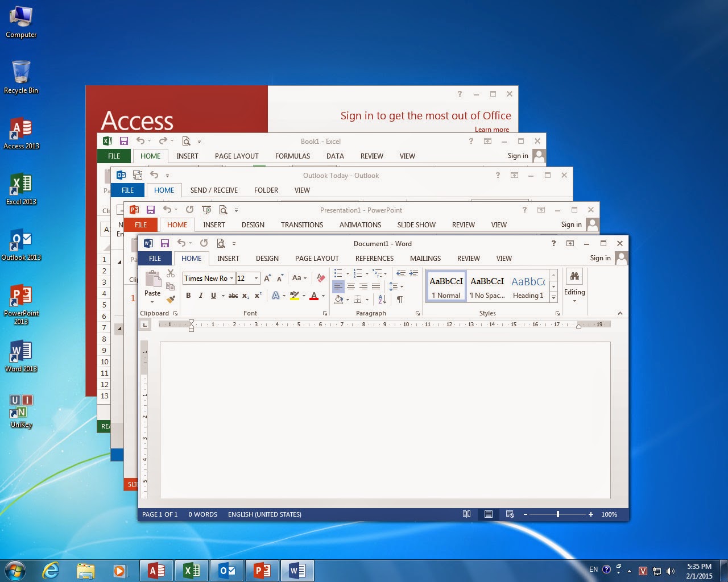Expand line and paragraph spacing options
Viewport: 728px width, 582px height.
click(396, 286)
